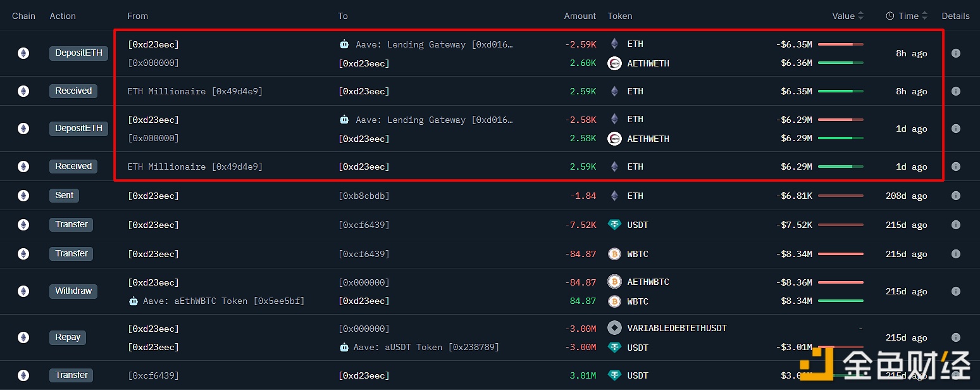
Task: Open the Aave: aUSDT Token [0x238789] link
Action: pos(426,347)
